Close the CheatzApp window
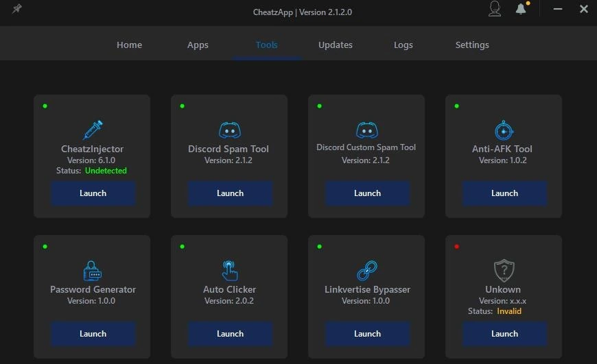 click(584, 9)
